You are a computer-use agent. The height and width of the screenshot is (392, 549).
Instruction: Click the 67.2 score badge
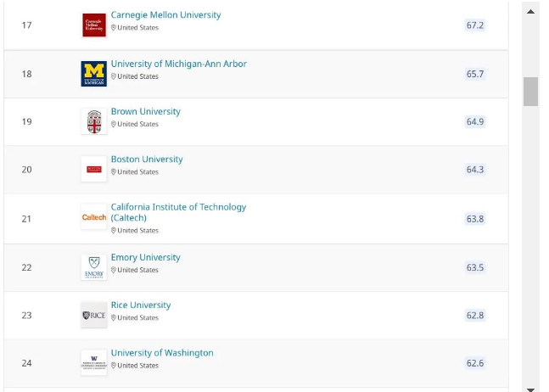click(475, 25)
